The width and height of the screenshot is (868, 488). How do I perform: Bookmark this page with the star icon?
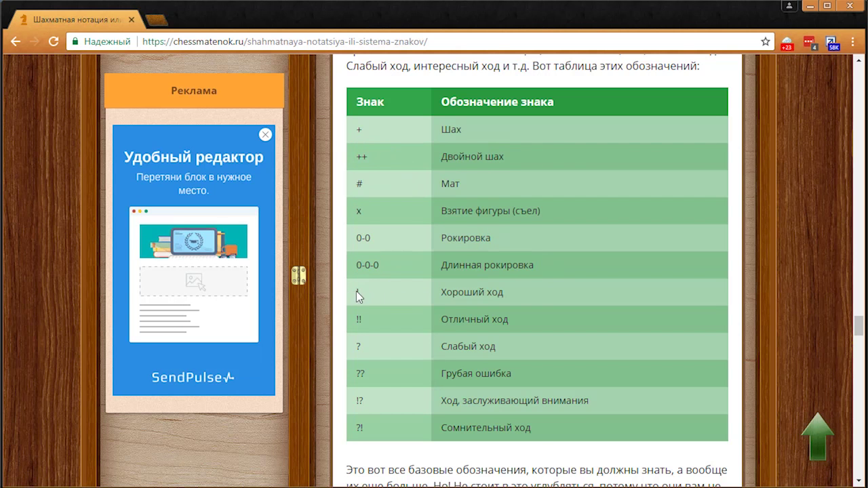click(766, 41)
